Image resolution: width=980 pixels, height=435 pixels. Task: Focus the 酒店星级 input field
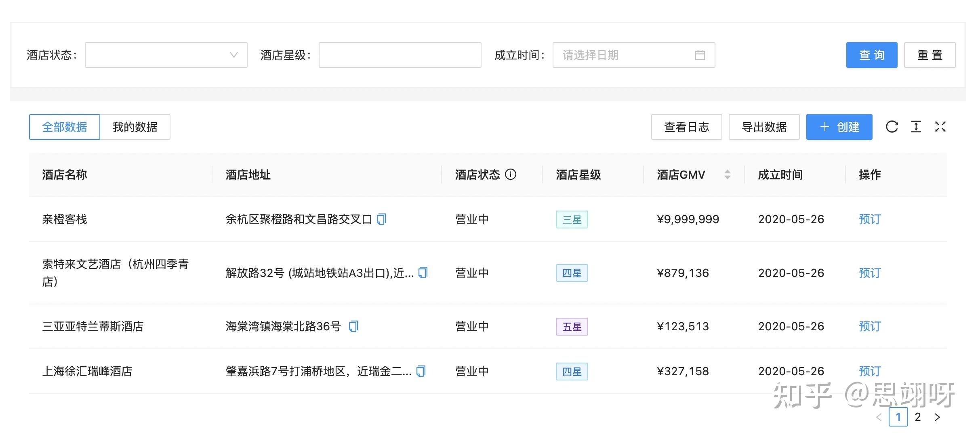pyautogui.click(x=400, y=55)
